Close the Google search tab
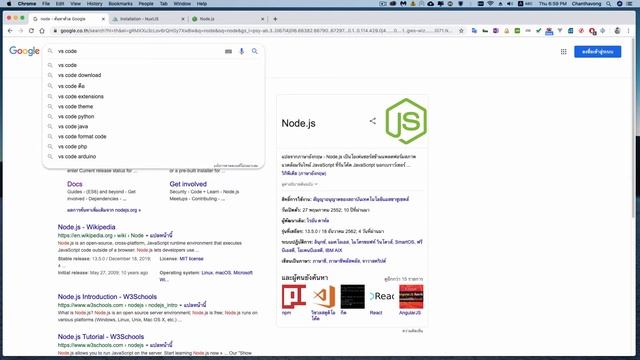This screenshot has width=640, height=360. pyautogui.click(x=103, y=19)
